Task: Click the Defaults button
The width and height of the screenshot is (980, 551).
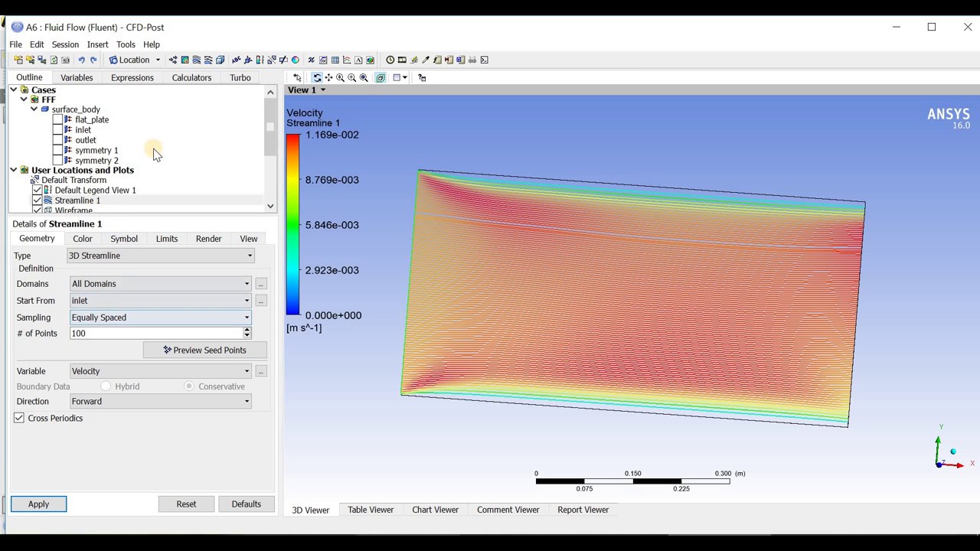Action: (246, 504)
